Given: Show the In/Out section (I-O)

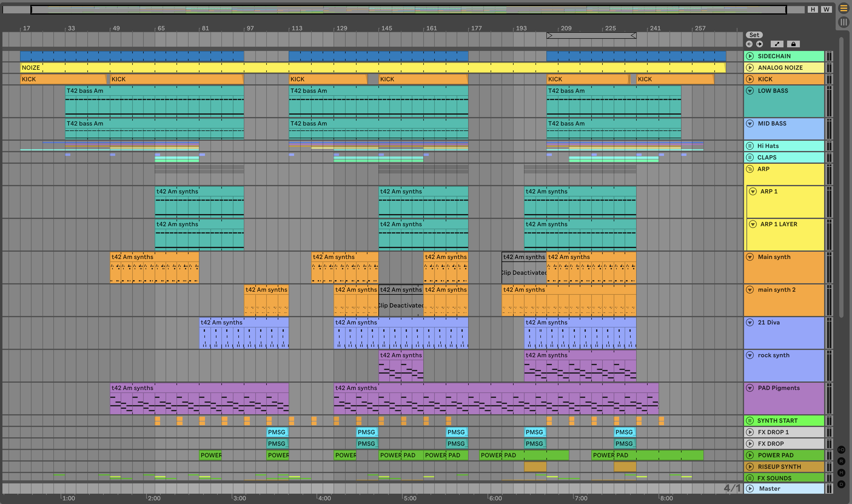Looking at the screenshot, I should coord(841,450).
